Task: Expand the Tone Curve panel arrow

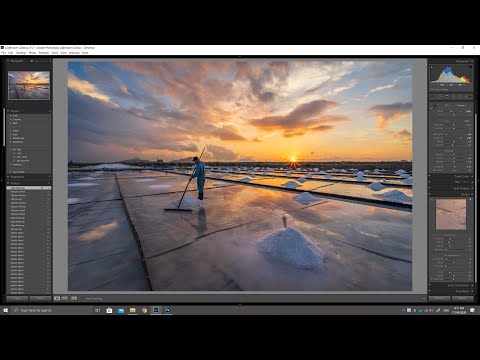Action: pyautogui.click(x=472, y=176)
